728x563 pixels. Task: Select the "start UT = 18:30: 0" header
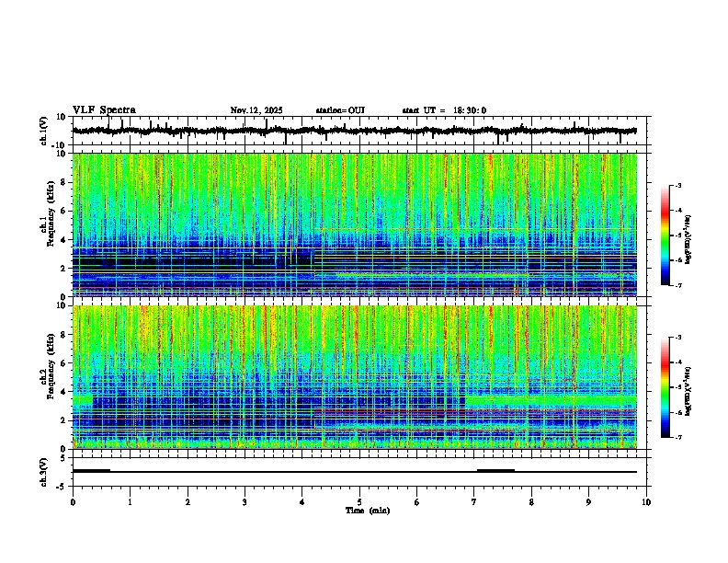pyautogui.click(x=444, y=110)
